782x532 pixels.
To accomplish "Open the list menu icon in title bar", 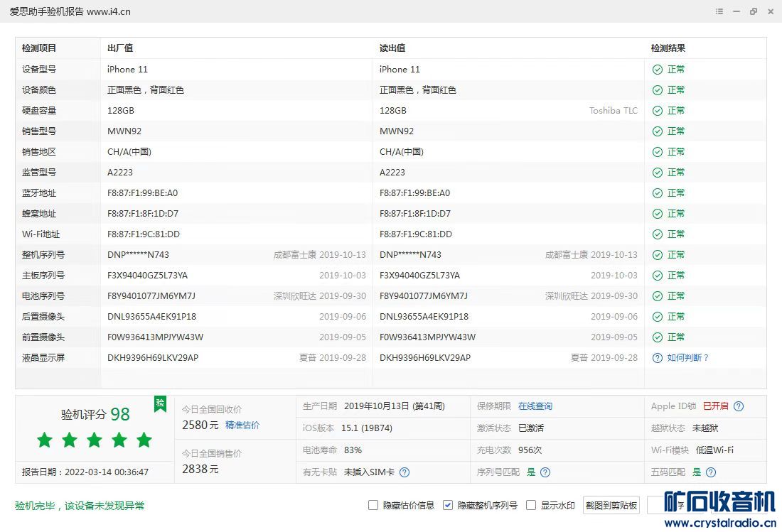I will [x=719, y=11].
